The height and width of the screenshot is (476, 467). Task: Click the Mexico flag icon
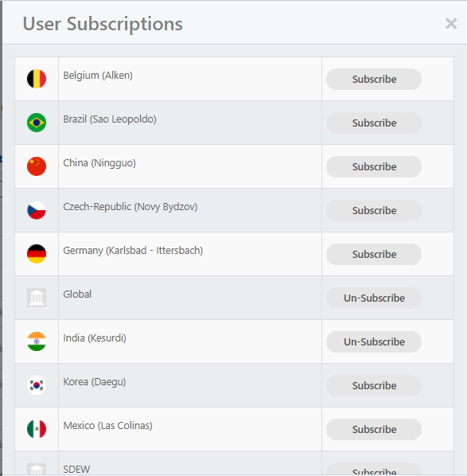pos(37,429)
